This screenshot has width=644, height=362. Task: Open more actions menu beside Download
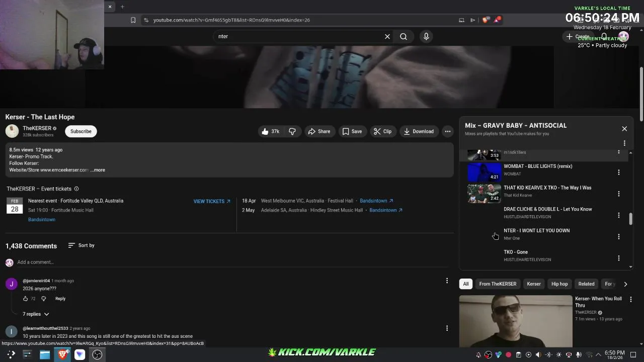[x=448, y=131]
